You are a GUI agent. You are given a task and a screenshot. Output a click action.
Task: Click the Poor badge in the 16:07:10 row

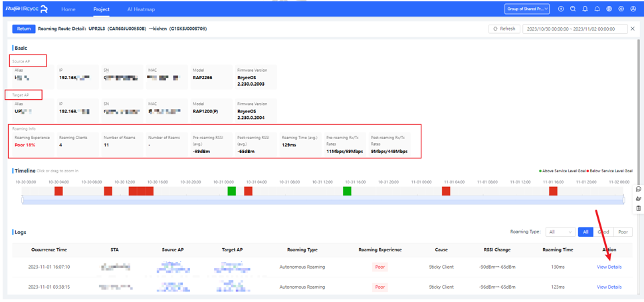click(380, 267)
